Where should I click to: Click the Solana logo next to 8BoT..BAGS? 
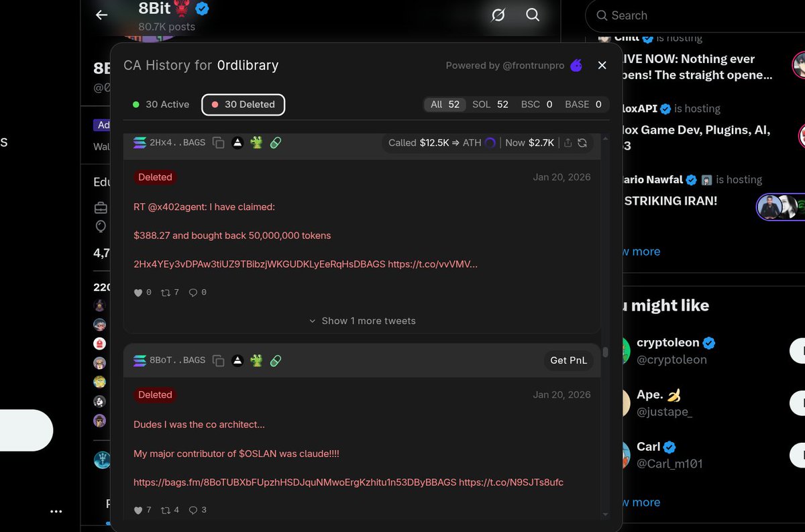tap(140, 360)
